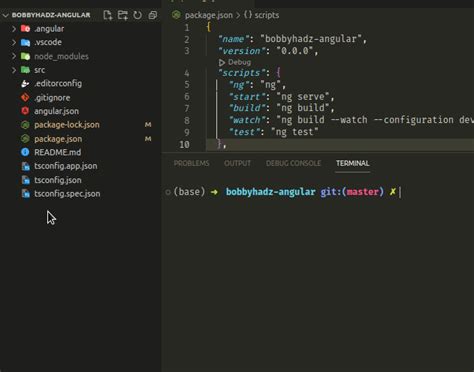Click the package.json file icon in tree
The height and width of the screenshot is (372, 474).
pyautogui.click(x=25, y=139)
